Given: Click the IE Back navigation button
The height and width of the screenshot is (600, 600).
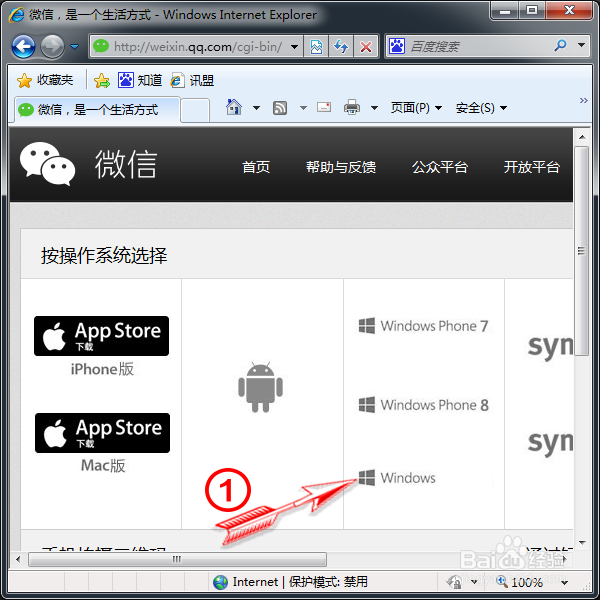Looking at the screenshot, I should 23,47.
